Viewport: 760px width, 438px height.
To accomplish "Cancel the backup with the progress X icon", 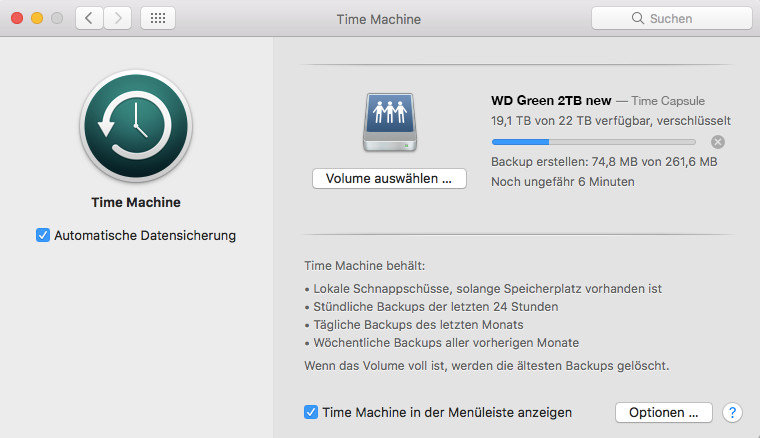I will (718, 142).
